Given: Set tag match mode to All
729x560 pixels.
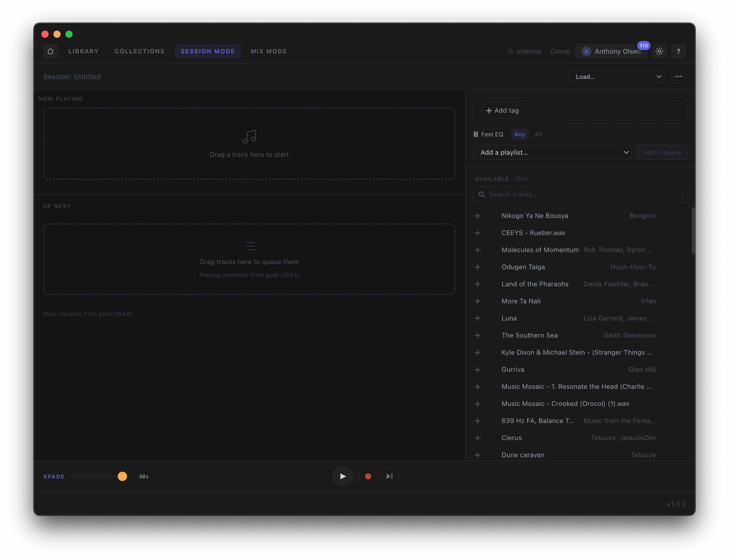Looking at the screenshot, I should [x=538, y=134].
